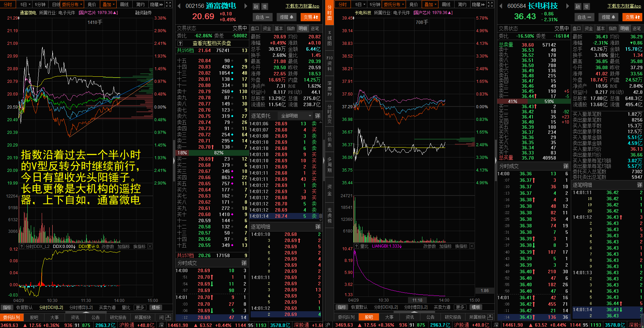The image size is (644, 328).
Task: Open 研究报告 tab in right bottom bar
Action: point(453,317)
